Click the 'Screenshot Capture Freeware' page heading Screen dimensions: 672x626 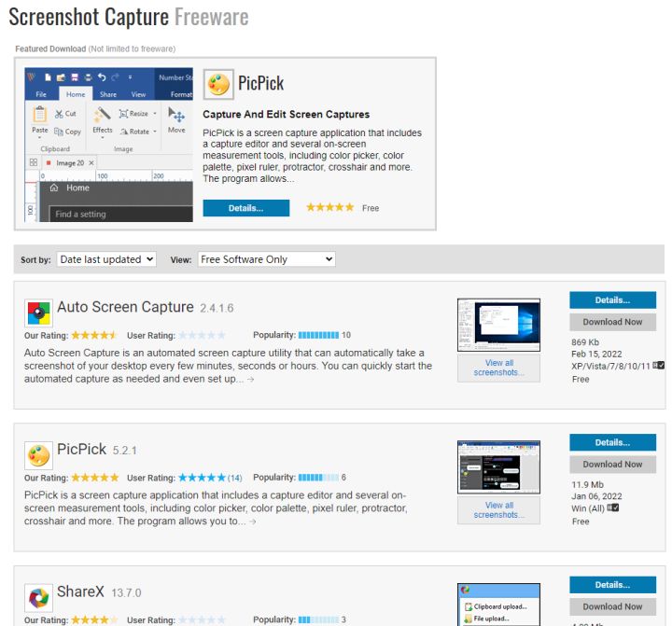[129, 17]
